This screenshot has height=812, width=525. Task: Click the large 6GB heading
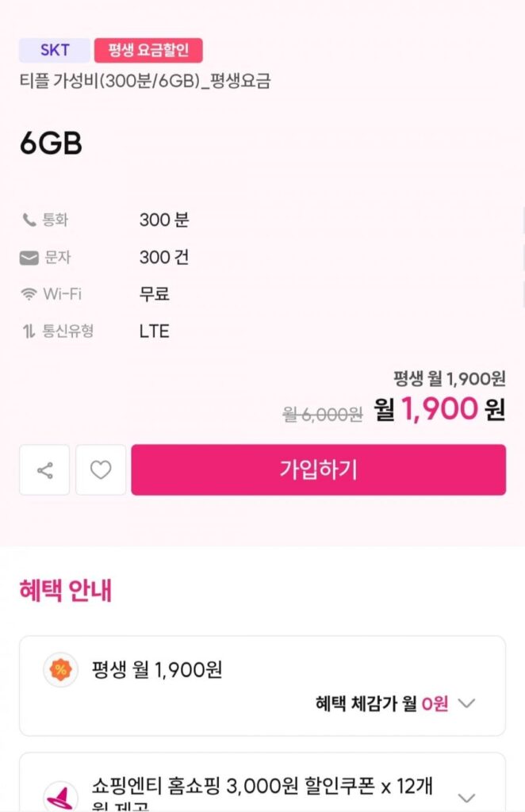coord(50,146)
